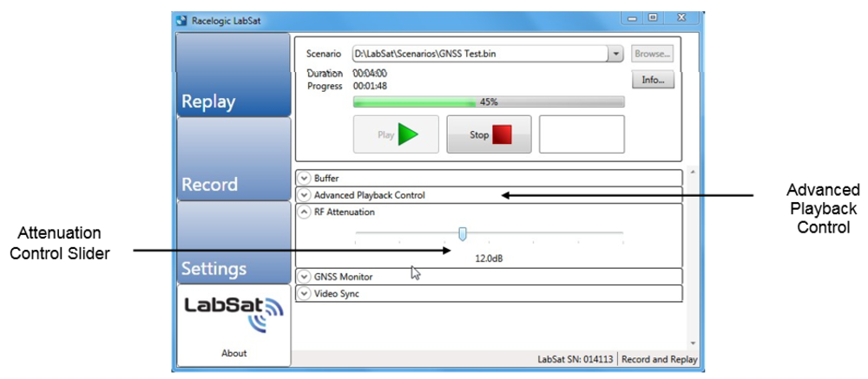Switch to the Record tab
868x379 pixels.
click(x=233, y=159)
